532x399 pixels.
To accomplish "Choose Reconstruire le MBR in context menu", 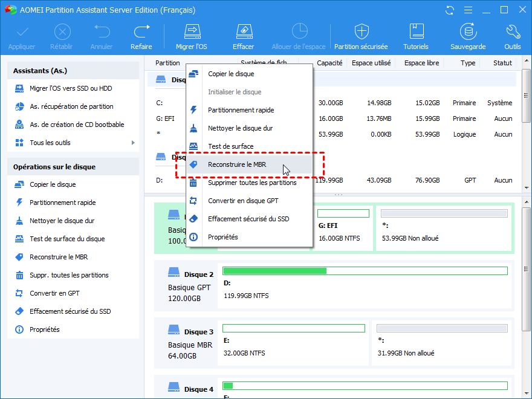I will click(x=249, y=164).
